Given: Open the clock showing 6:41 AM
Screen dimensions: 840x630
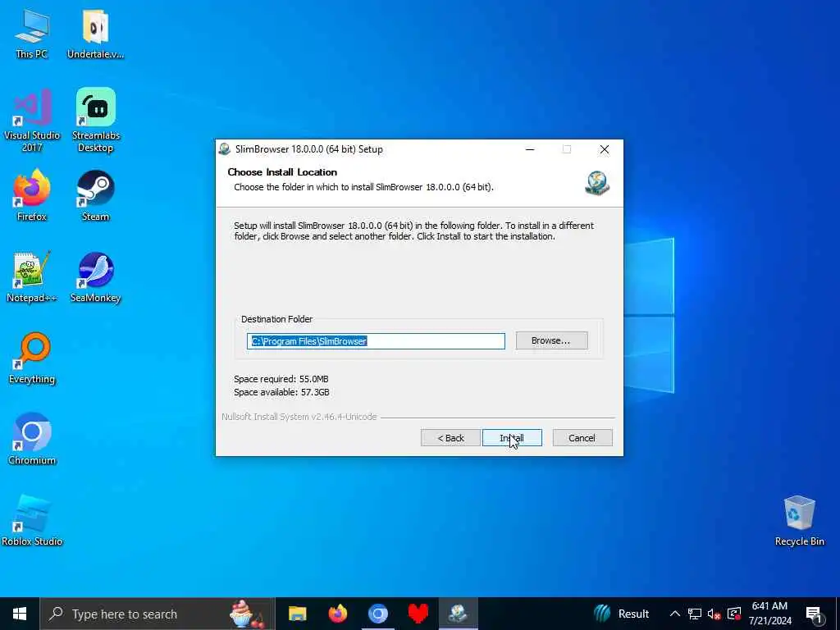Looking at the screenshot, I should (769, 614).
